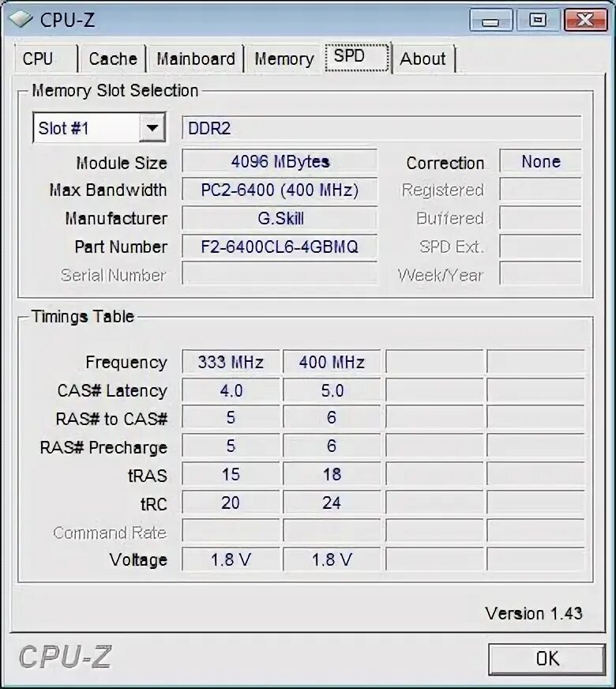
Task: Click the CPU-Z title bar icon
Action: [21, 19]
